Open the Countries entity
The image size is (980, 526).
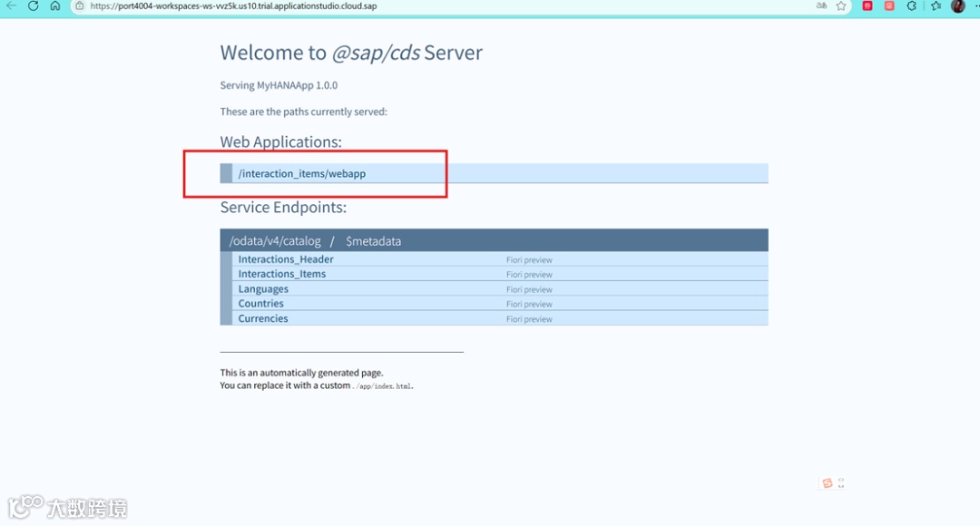260,304
